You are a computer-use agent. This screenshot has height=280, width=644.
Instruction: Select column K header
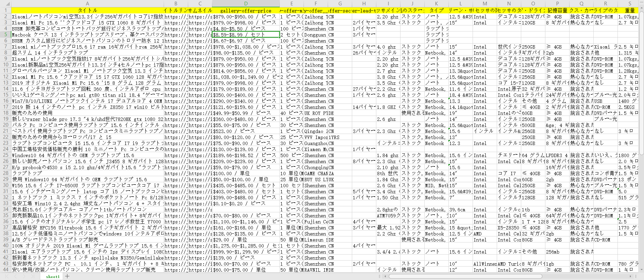[x=436, y=4]
